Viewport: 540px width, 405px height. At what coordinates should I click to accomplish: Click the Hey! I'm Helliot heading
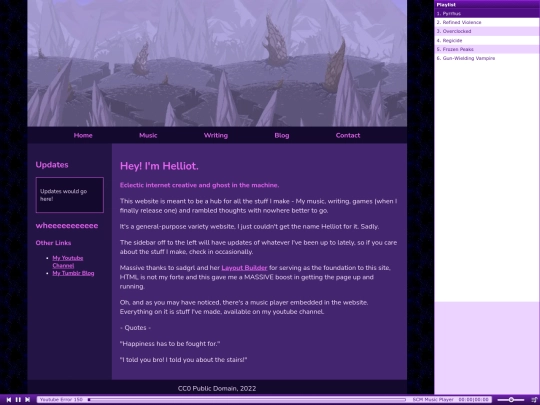click(x=159, y=166)
